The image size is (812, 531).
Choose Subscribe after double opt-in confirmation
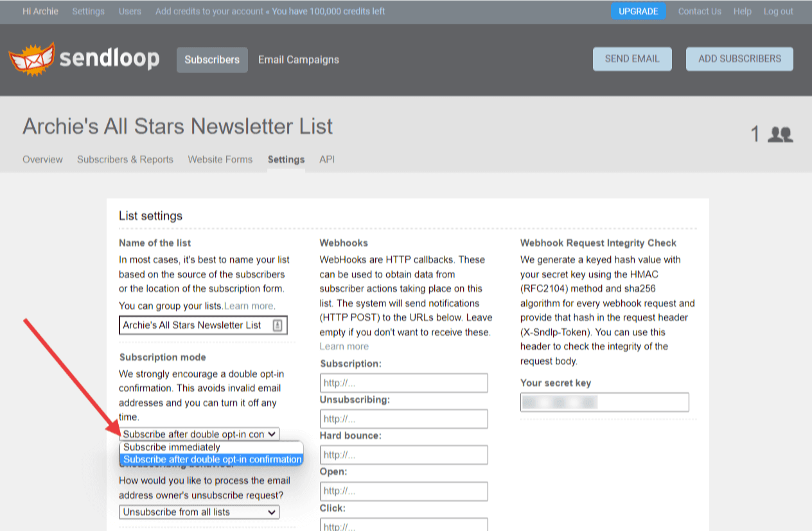point(211,459)
